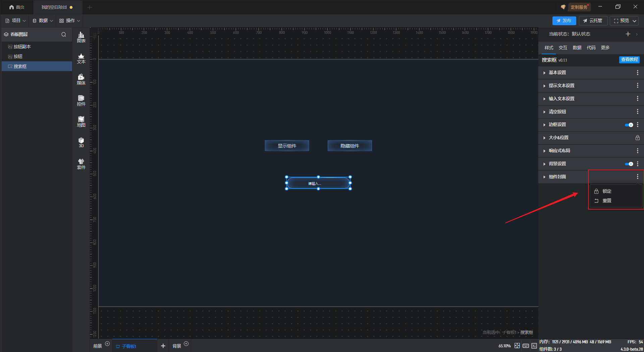Open the 地图 (map) component category
Image resolution: width=644 pixels, height=352 pixels.
[x=81, y=122]
